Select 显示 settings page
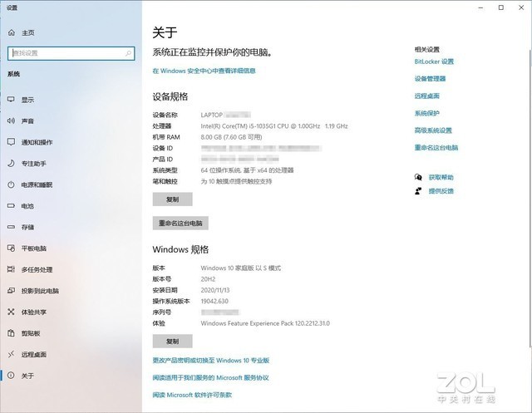 point(27,100)
